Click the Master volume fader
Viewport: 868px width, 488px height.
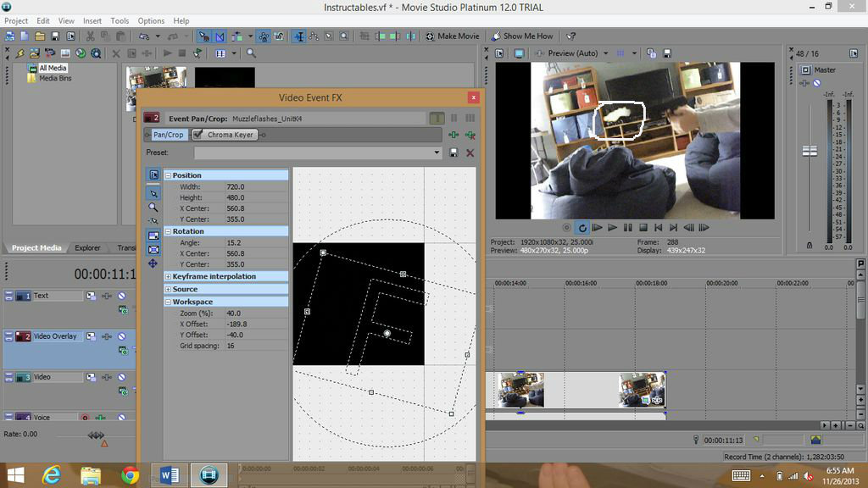pos(810,151)
